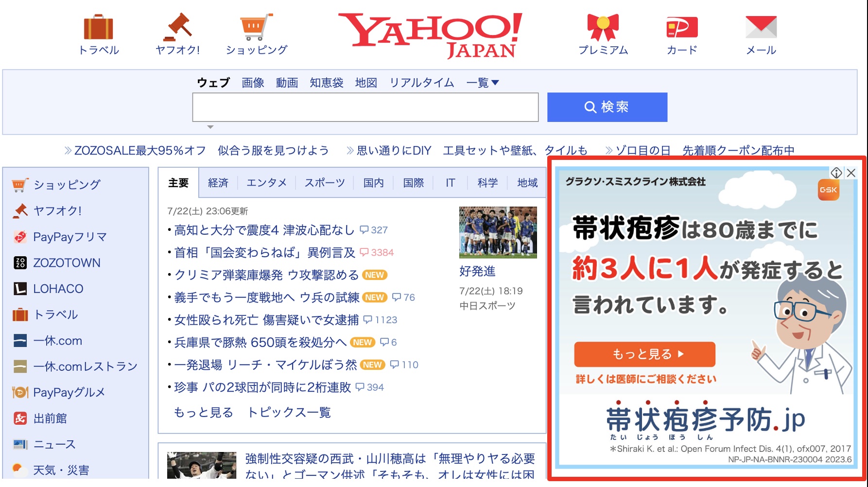Expand the small arrow below the search box
The height and width of the screenshot is (487, 868).
tap(210, 127)
